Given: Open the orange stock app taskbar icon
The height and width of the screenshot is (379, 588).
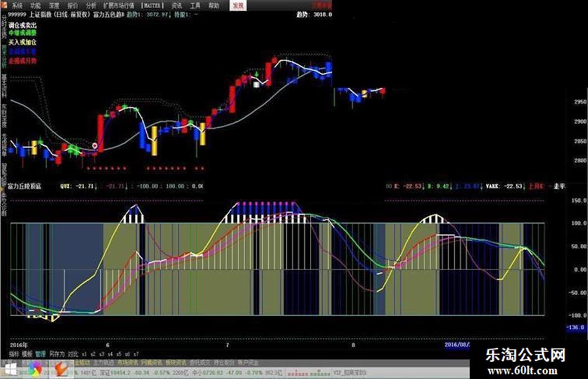Looking at the screenshot, I should pos(61,370).
